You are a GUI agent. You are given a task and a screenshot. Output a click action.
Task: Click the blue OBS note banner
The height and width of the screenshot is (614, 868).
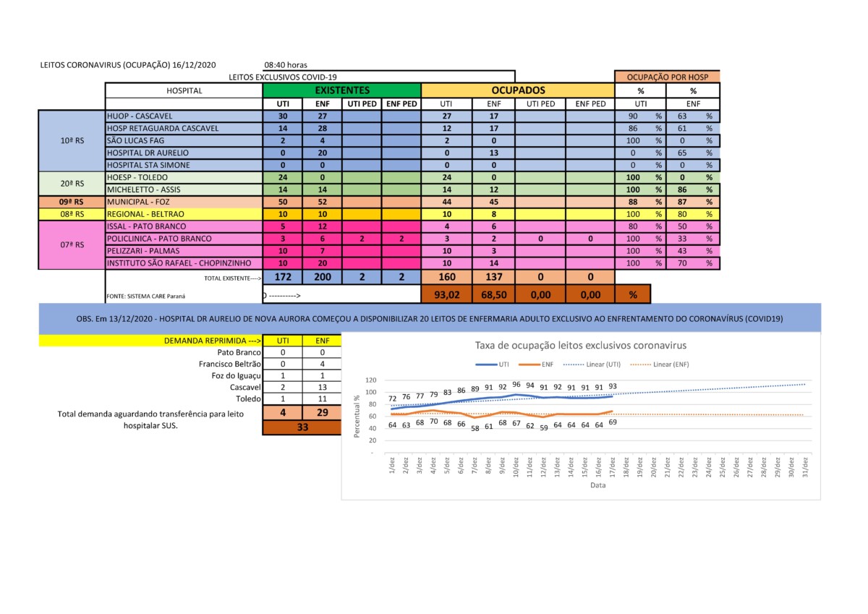coord(430,319)
